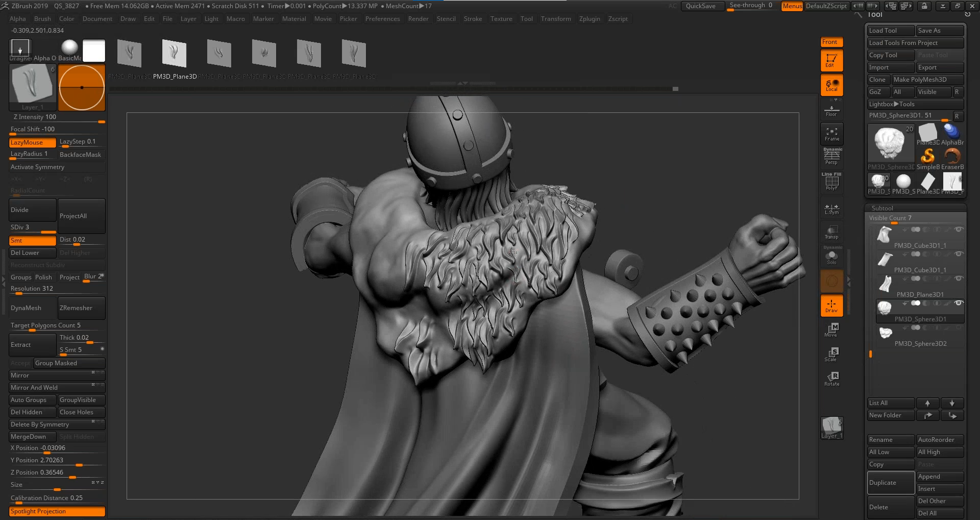This screenshot has width=980, height=520.
Task: Click the DynaMesh button
Action: 32,308
